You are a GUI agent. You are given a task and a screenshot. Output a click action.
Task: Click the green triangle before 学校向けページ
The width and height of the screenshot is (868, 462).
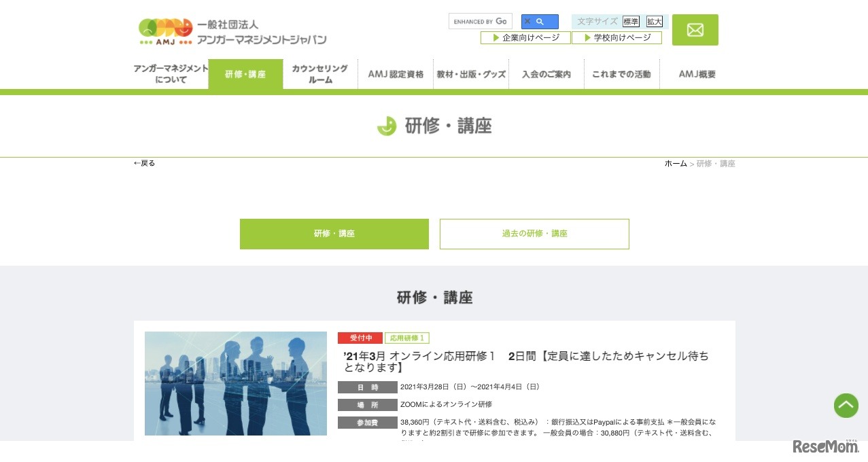pyautogui.click(x=587, y=37)
